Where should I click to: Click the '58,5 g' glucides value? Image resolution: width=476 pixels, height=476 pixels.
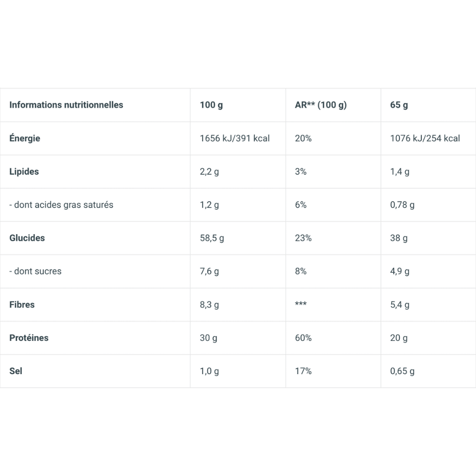tap(212, 238)
